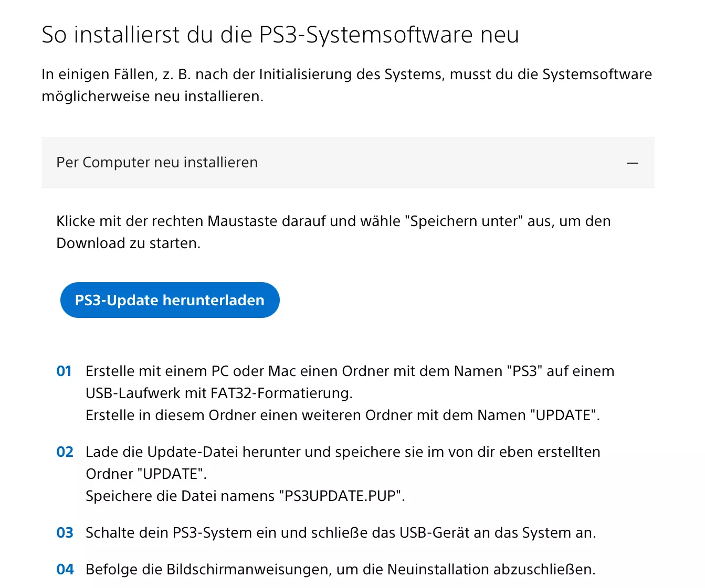Click the "USB-Laufwerk mit FAT32-Formatierung" line
705x588 pixels.
pos(219,393)
